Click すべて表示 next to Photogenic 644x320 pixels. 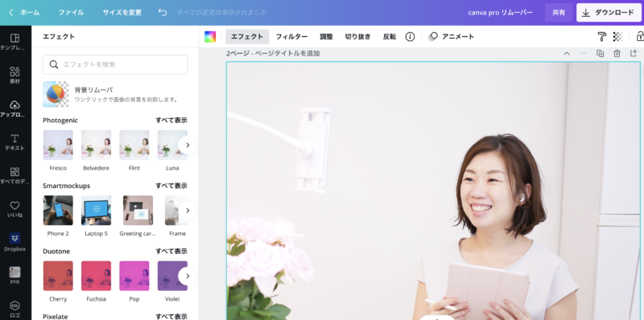point(171,121)
